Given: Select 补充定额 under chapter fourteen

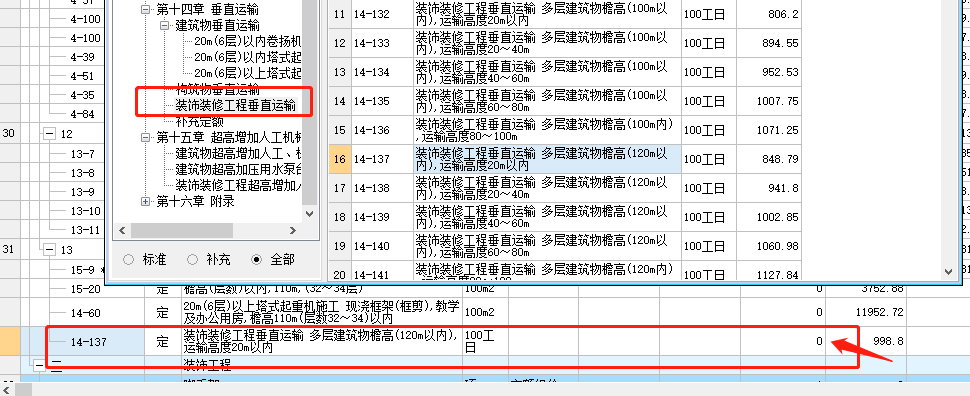Looking at the screenshot, I should point(199,122).
